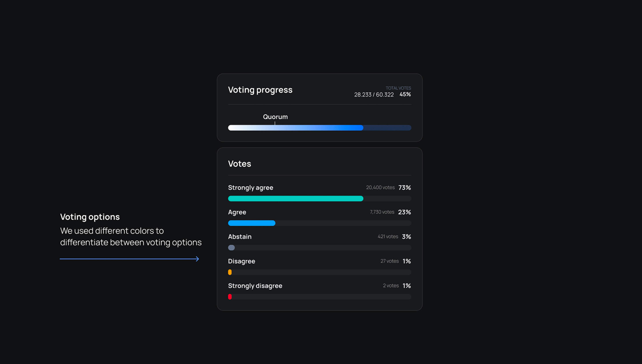Select the Strongly agree vote option
Viewport: 642px width, 364px height.
click(250, 188)
